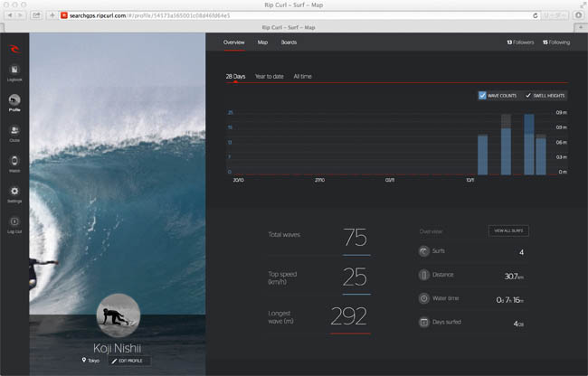The image size is (588, 376).
Task: Click the 20/10 date label on chart
Action: coord(239,180)
